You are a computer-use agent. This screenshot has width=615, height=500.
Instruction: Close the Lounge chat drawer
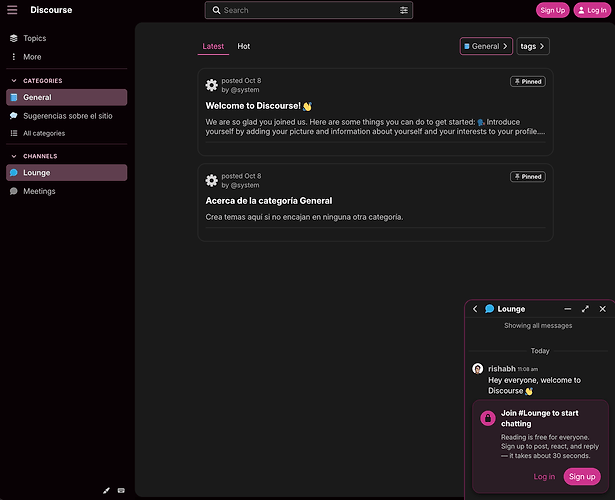click(603, 309)
